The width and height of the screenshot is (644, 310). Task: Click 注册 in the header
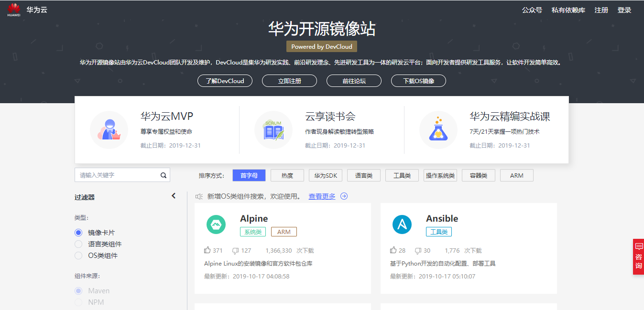click(601, 10)
